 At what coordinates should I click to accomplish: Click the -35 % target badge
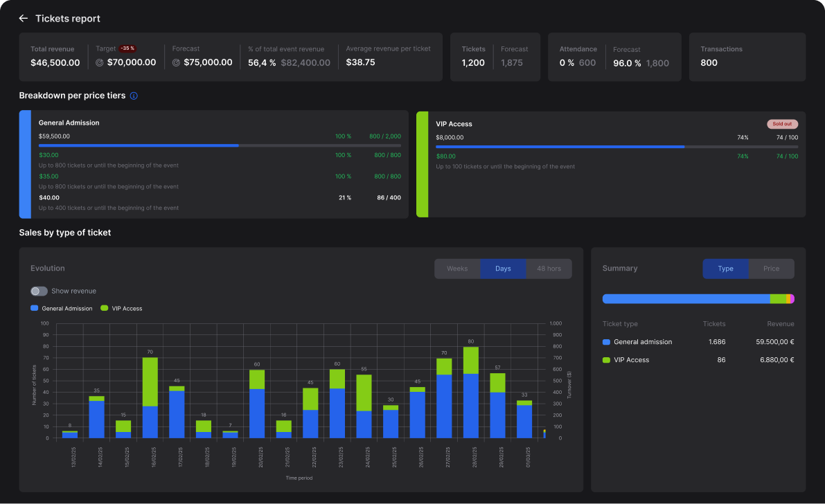point(127,48)
